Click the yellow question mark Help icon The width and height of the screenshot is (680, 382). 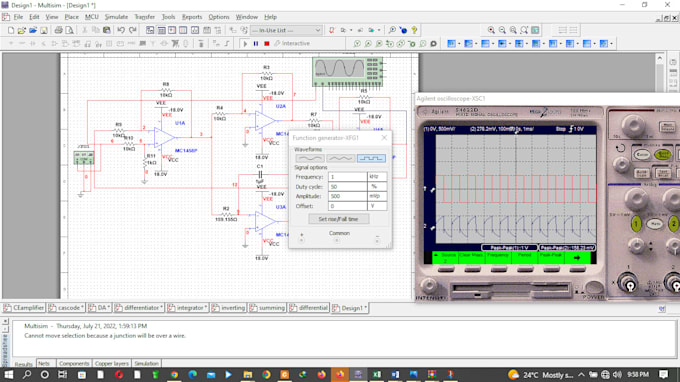pos(415,30)
